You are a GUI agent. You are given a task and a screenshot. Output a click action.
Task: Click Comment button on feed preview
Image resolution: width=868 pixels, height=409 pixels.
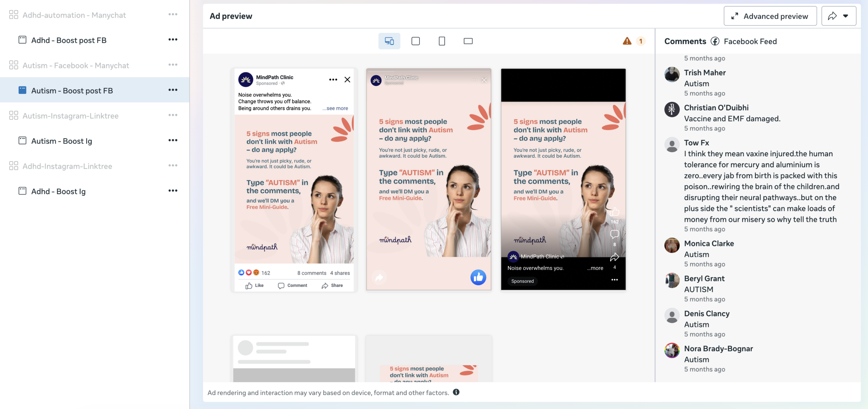[x=292, y=286]
